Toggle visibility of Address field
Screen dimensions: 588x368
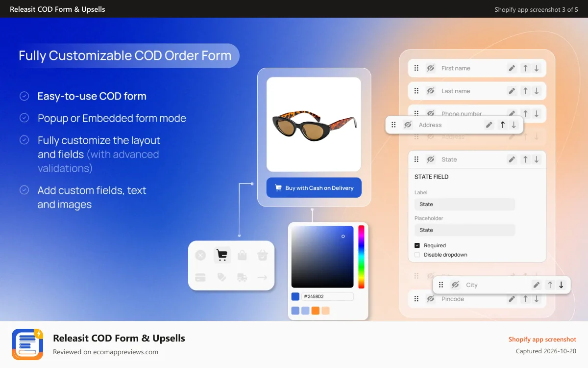408,125
